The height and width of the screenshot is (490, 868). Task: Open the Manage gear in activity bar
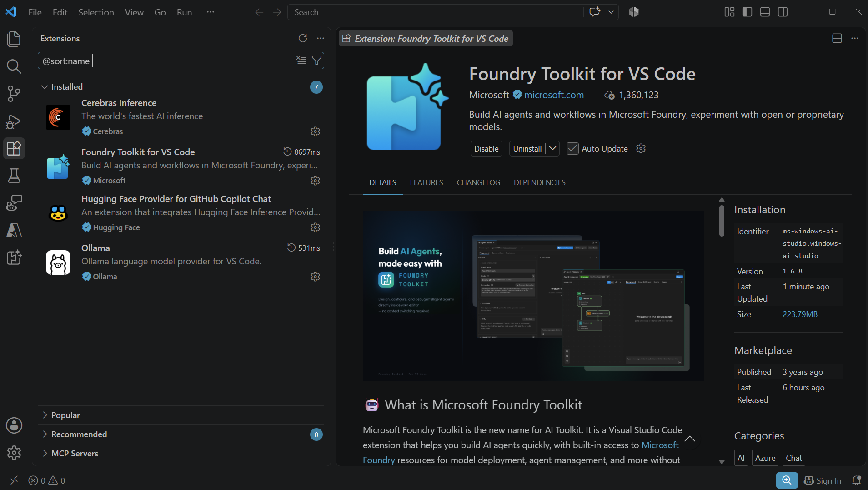[x=14, y=453]
